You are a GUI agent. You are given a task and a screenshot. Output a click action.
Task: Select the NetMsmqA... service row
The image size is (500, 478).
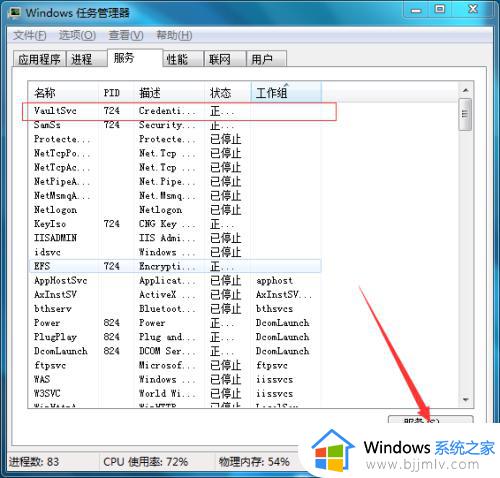click(x=175, y=196)
